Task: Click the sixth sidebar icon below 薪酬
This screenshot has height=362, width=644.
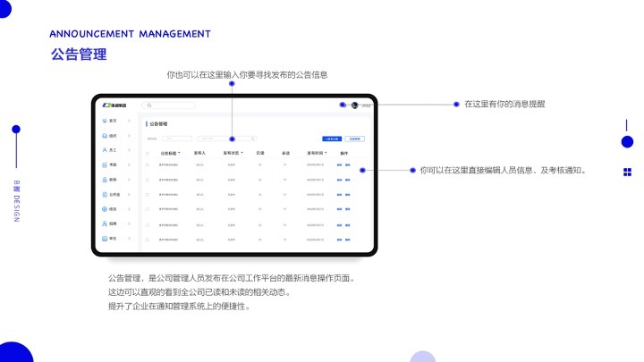Action: pyautogui.click(x=105, y=195)
